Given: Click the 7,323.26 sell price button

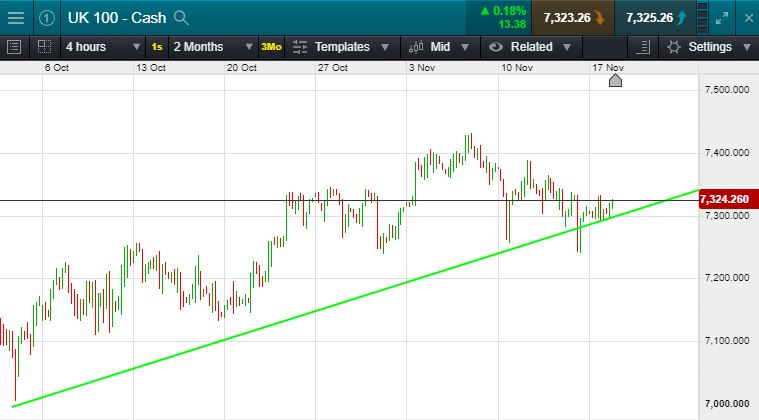Looking at the screenshot, I should point(573,18).
